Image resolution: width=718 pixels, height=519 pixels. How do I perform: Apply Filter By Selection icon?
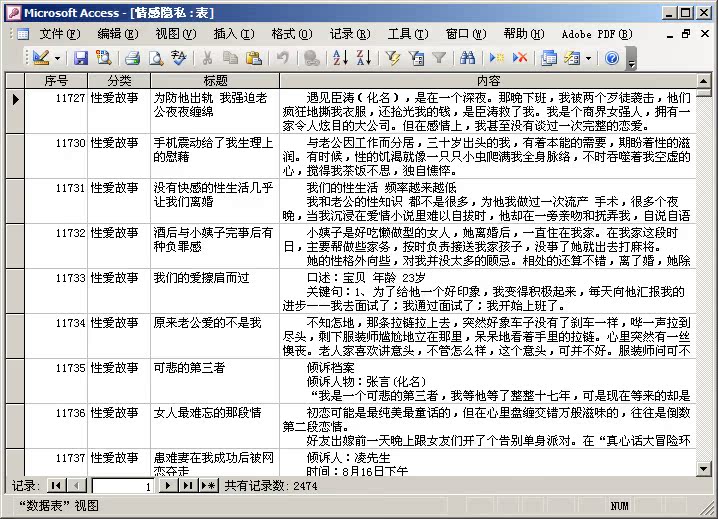coord(392,58)
